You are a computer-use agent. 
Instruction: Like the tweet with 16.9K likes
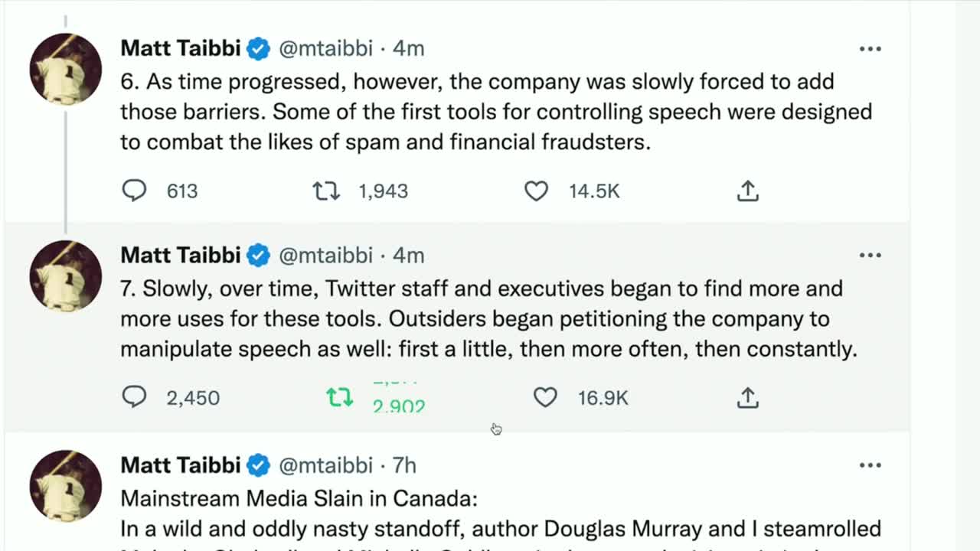coord(545,397)
